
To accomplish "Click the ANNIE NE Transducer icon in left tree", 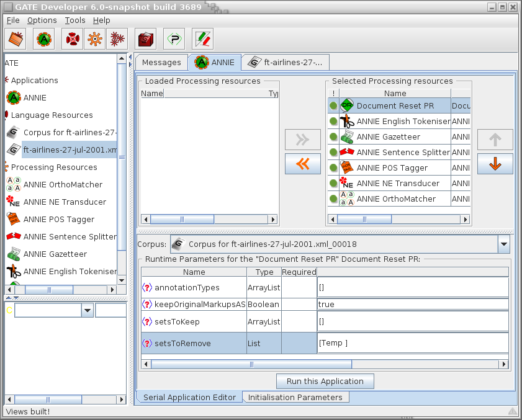I will pos(14,202).
